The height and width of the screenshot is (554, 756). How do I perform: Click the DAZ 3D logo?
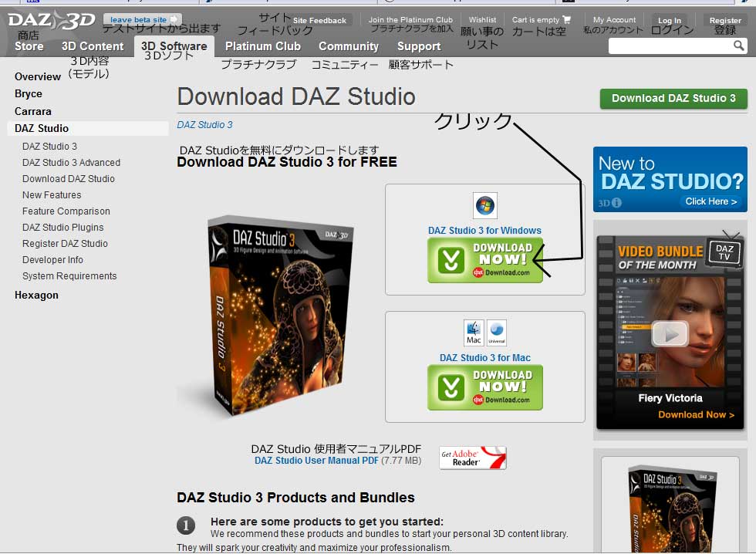52,20
